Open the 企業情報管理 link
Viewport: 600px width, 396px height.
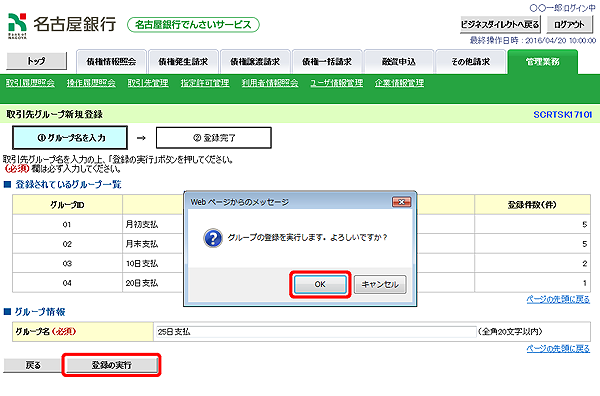pyautogui.click(x=399, y=83)
